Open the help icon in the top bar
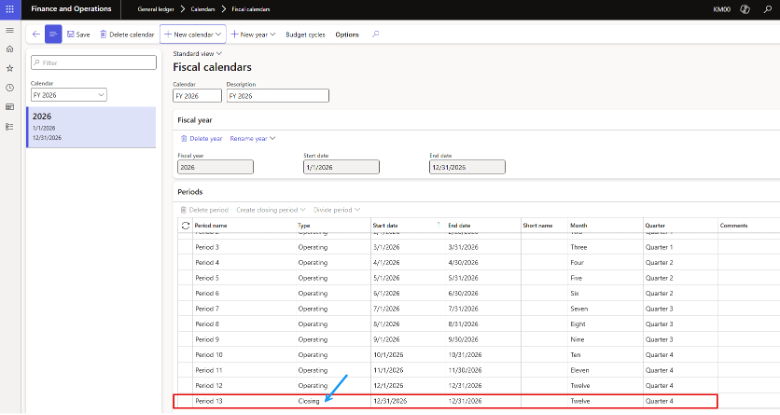Image resolution: width=780 pixels, height=415 pixels. pos(745,9)
